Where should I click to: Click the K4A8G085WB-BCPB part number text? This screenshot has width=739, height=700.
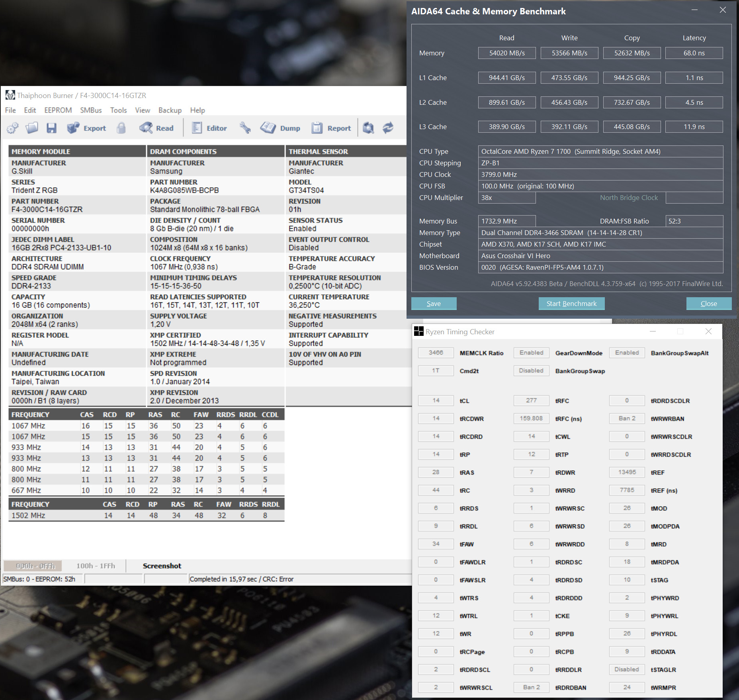tap(184, 190)
